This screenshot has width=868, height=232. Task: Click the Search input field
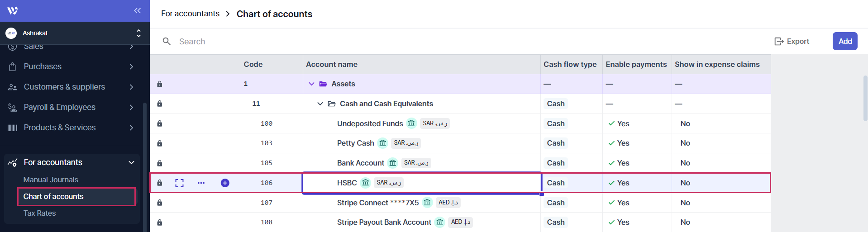coord(362,42)
